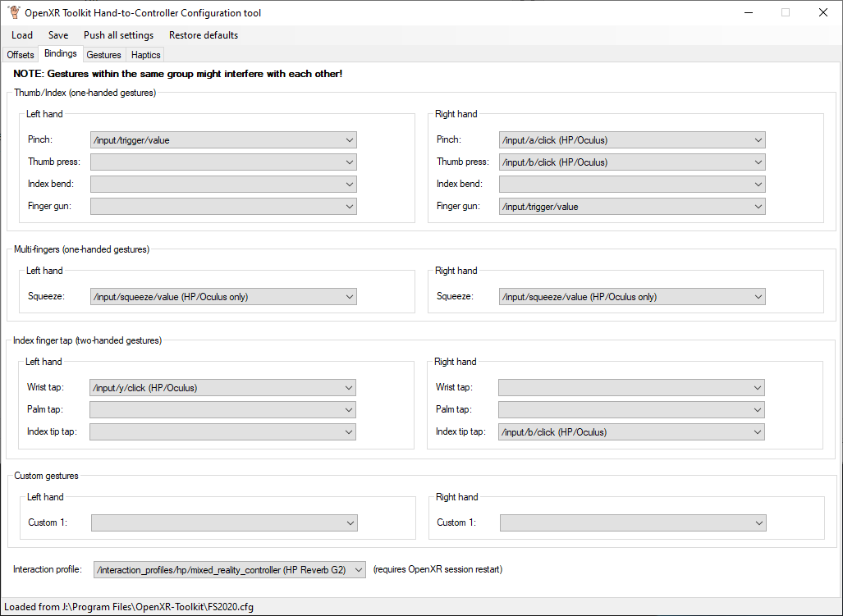Expand the left hand Pinch dropdown

[x=223, y=140]
